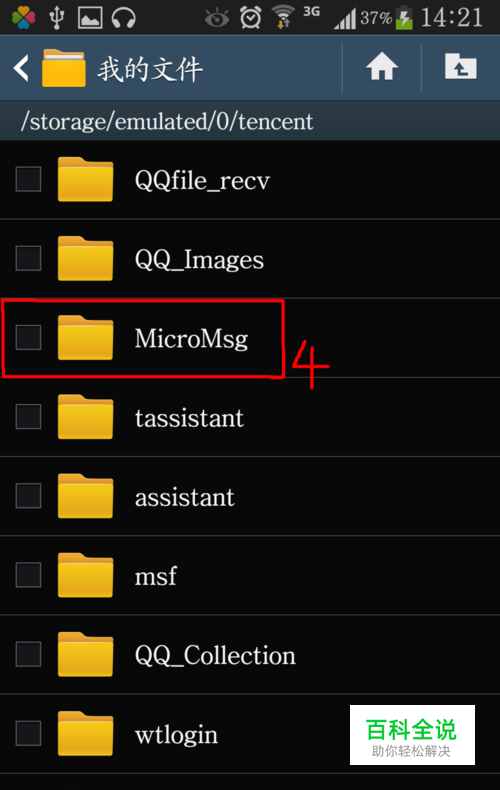Screen dimensions: 500x790
Task: Tap the back arrow beside 我的文件
Action: 21,68
